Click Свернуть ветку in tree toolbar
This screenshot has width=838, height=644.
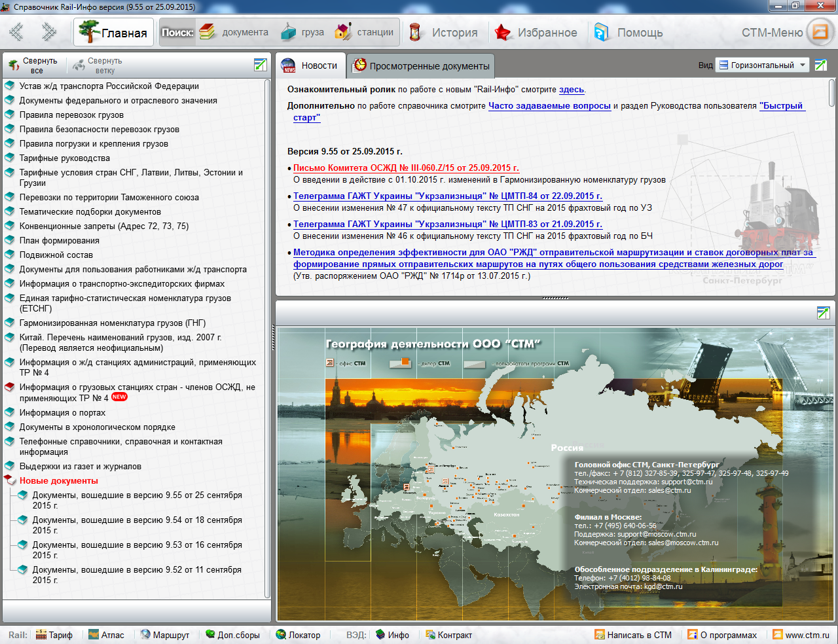tap(97, 65)
